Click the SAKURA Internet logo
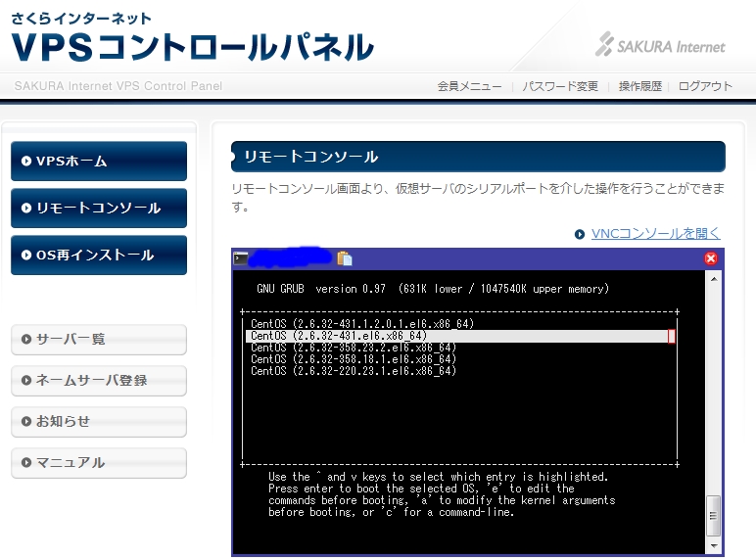Image resolution: width=756 pixels, height=559 pixels. [x=660, y=45]
